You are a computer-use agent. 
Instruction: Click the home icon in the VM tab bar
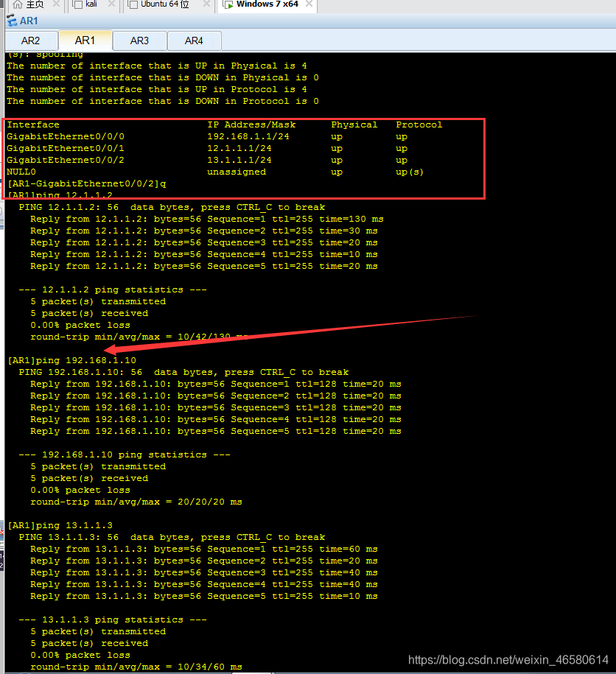(x=18, y=4)
